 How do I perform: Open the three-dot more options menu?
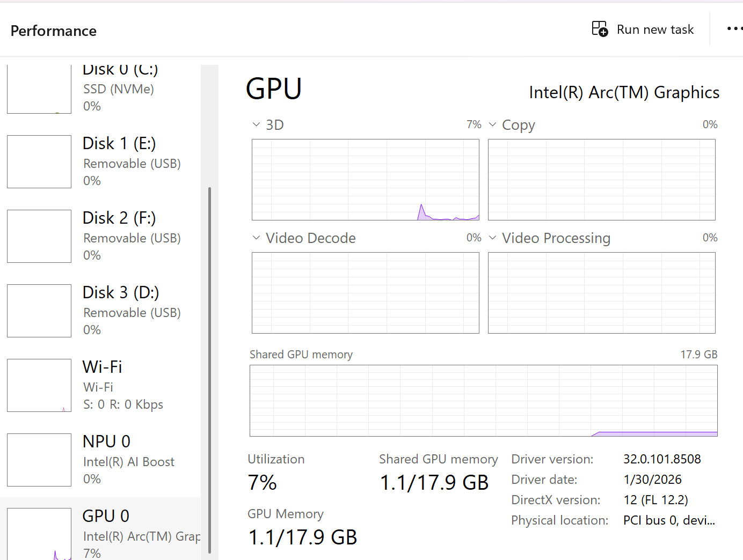click(x=734, y=29)
